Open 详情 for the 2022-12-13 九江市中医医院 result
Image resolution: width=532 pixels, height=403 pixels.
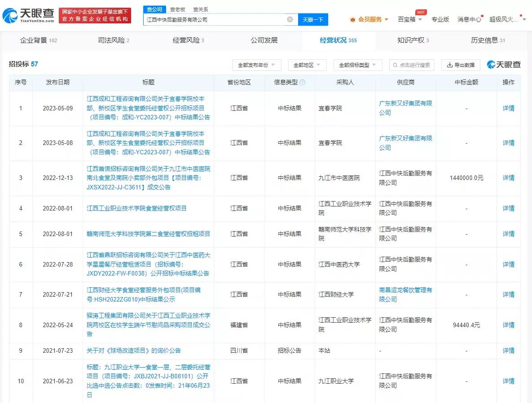(508, 178)
